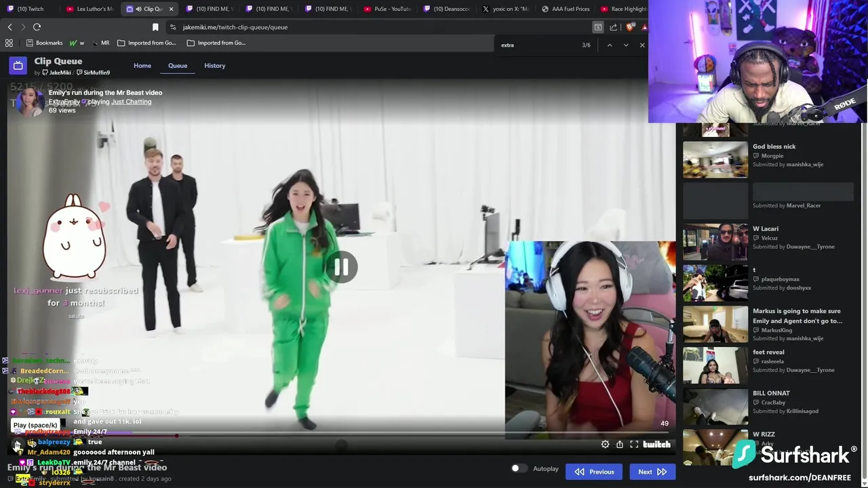Reload the page with refresh icon
Image resolution: width=868 pixels, height=488 pixels.
click(x=37, y=27)
